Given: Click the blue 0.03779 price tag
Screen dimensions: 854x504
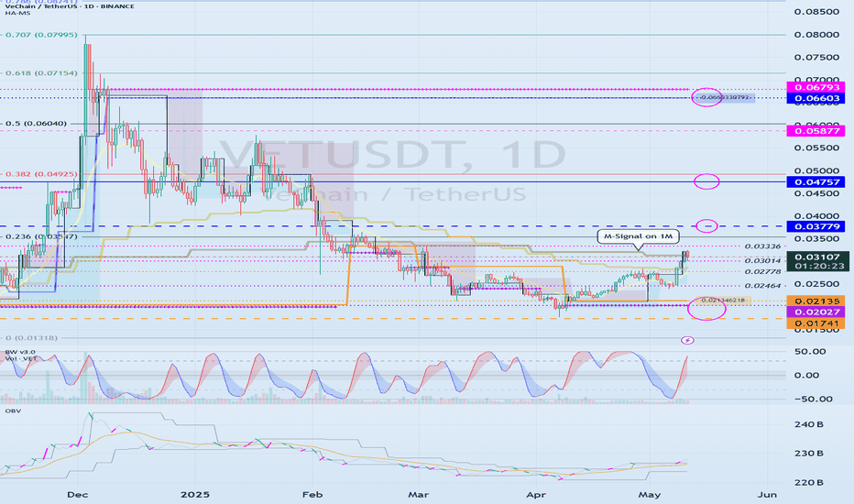Looking at the screenshot, I should point(816,226).
